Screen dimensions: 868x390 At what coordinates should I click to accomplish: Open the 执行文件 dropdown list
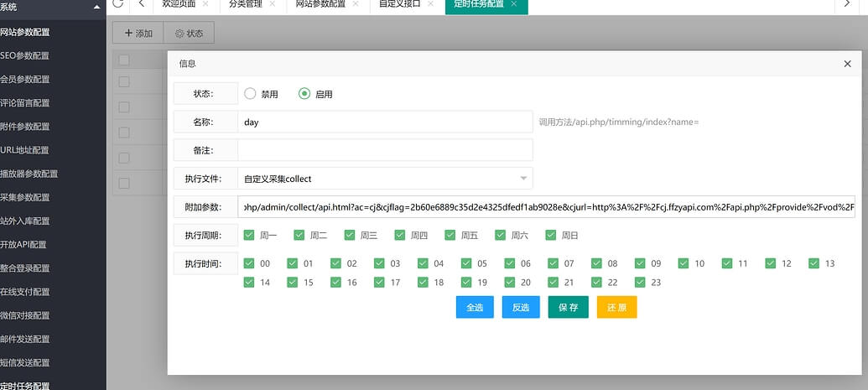[385, 179]
